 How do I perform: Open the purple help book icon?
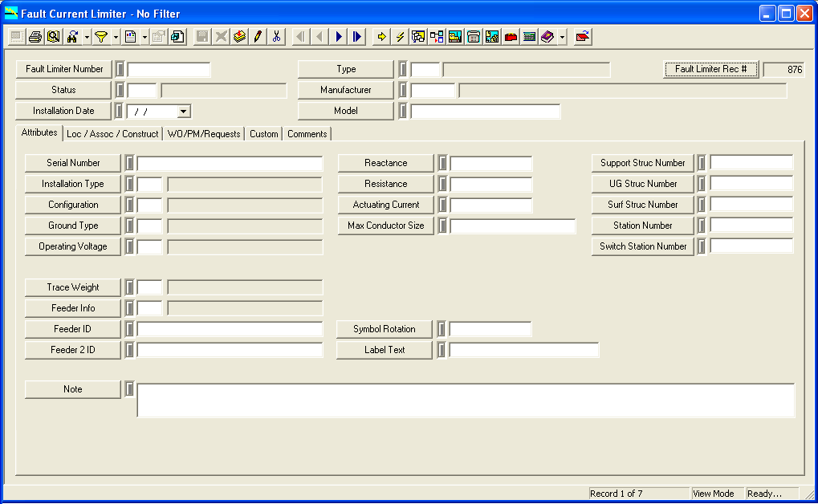[547, 37]
